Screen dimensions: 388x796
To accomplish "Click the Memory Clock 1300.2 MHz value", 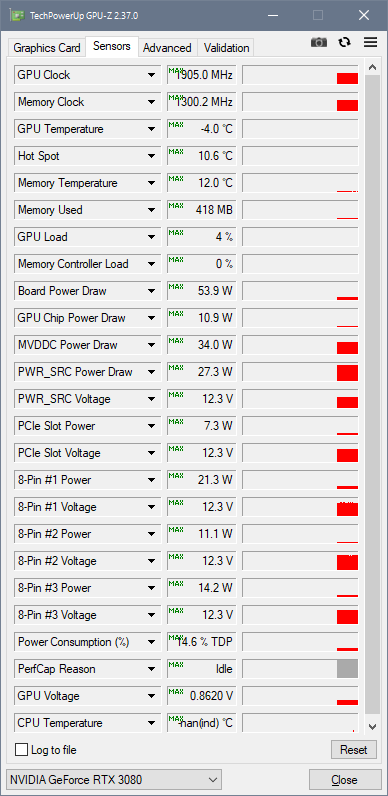I will [202, 102].
